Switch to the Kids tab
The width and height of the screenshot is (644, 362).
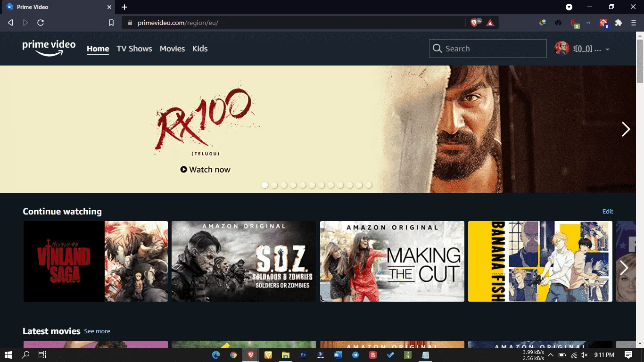200,49
